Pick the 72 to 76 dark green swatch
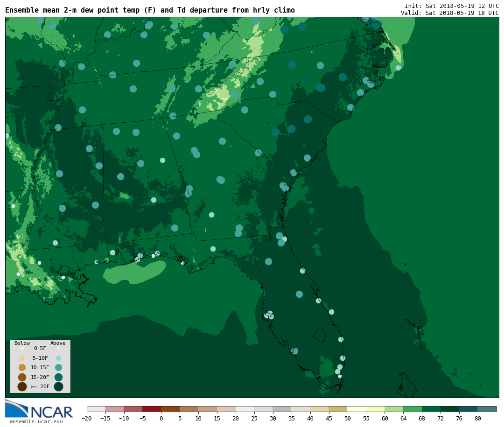504x427 pixels. tap(450, 409)
